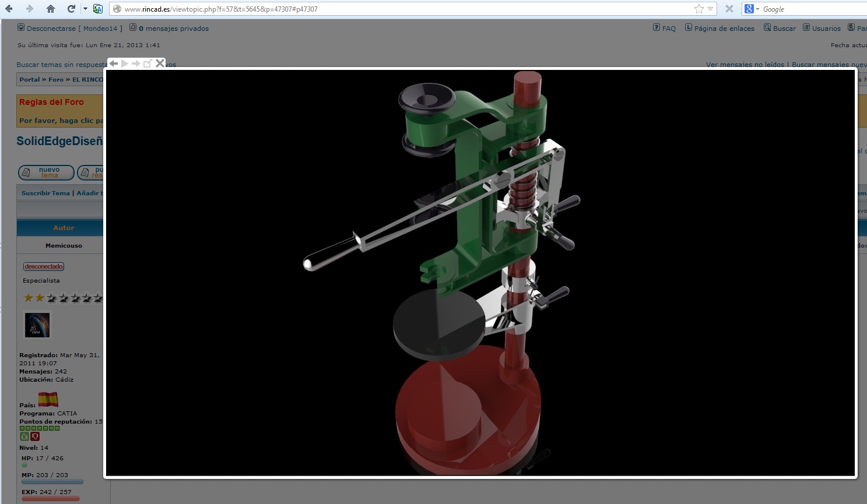The width and height of the screenshot is (867, 504).
Task: Click the magnifier icon beside Buscar
Action: [x=767, y=27]
